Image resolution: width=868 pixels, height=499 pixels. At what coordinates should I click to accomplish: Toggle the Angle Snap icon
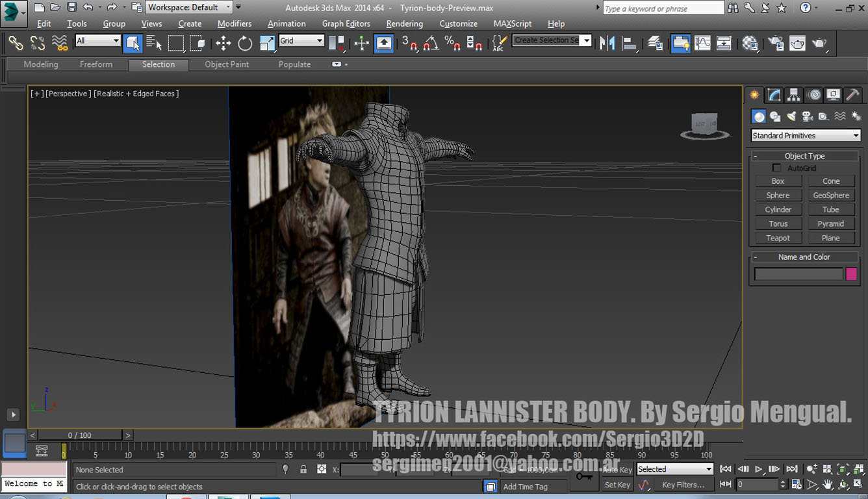[431, 44]
